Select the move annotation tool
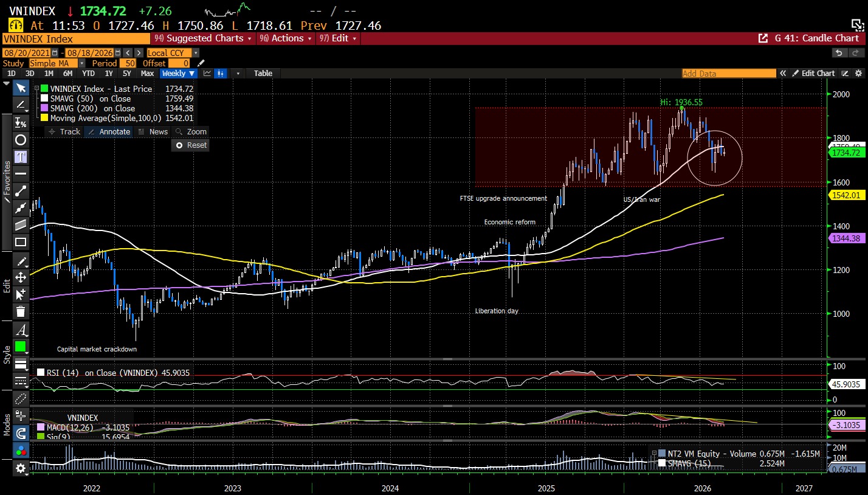 21,278
